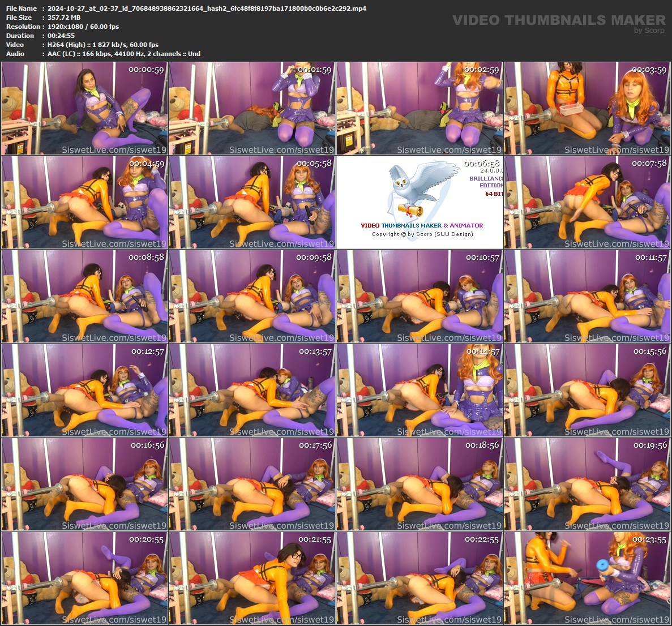Click the thumbnail stamped 00:18:56
Viewport: 672px width, 626px height.
coord(420,484)
